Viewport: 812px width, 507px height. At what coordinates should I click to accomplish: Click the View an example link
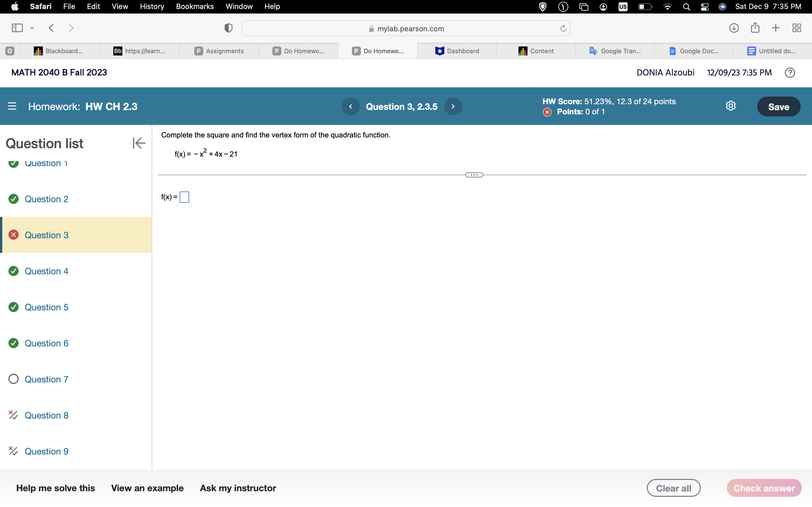point(147,488)
